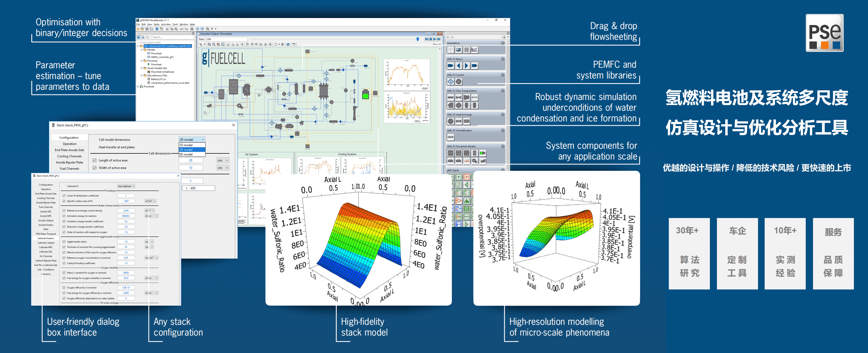Open BatteryLUT.csv in Miscellaneous Files

click(159, 79)
